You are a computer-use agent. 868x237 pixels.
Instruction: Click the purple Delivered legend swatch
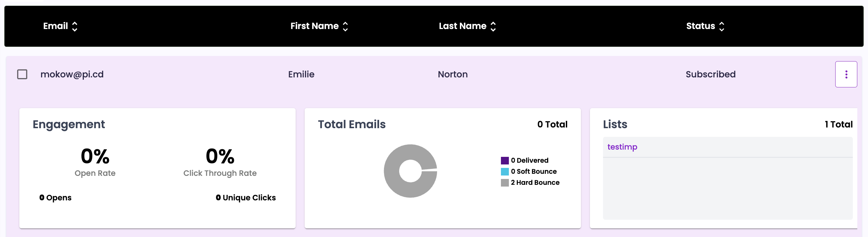(x=505, y=161)
